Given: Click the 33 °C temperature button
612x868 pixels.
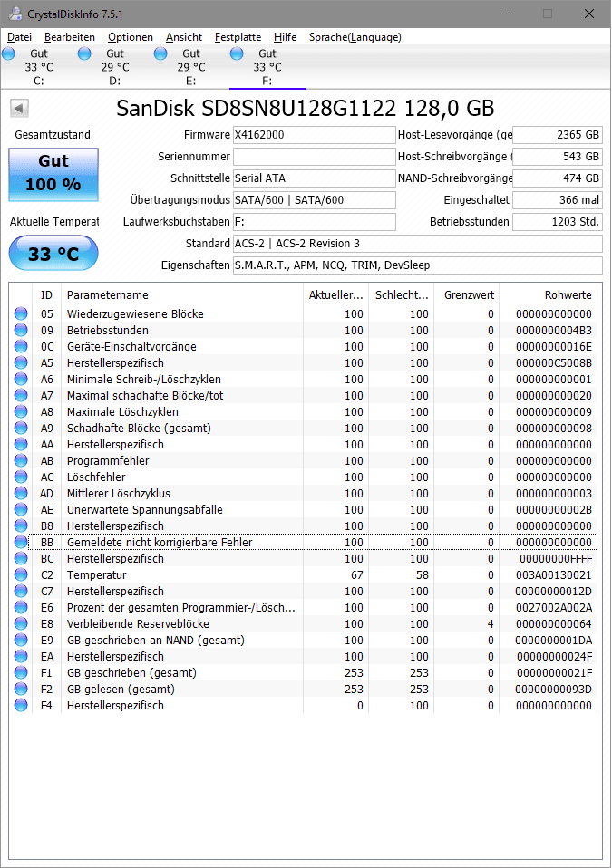Looking at the screenshot, I should 53,253.
